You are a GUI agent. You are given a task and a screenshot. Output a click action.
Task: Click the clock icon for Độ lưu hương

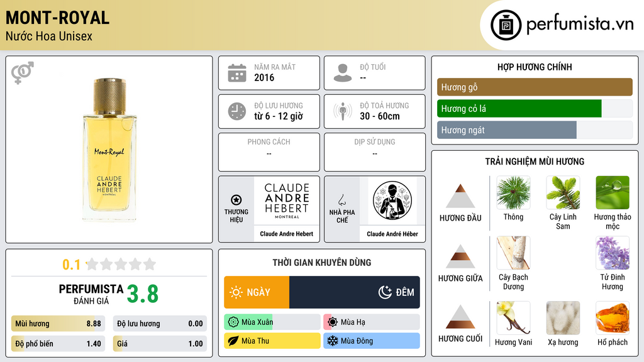pos(237,111)
